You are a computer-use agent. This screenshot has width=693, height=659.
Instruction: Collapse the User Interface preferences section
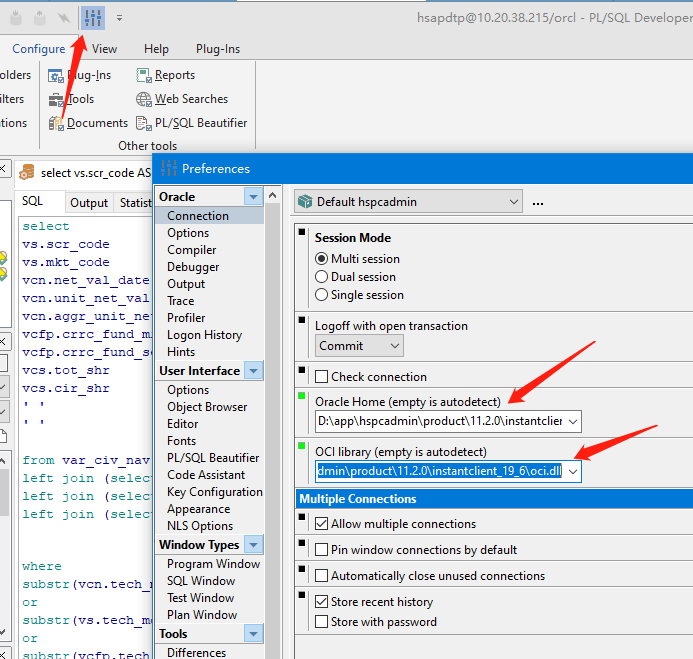click(x=253, y=371)
